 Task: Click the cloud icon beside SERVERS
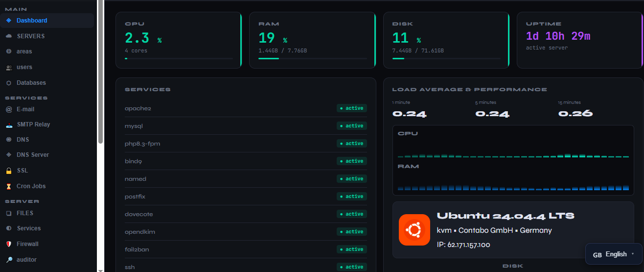pos(9,36)
